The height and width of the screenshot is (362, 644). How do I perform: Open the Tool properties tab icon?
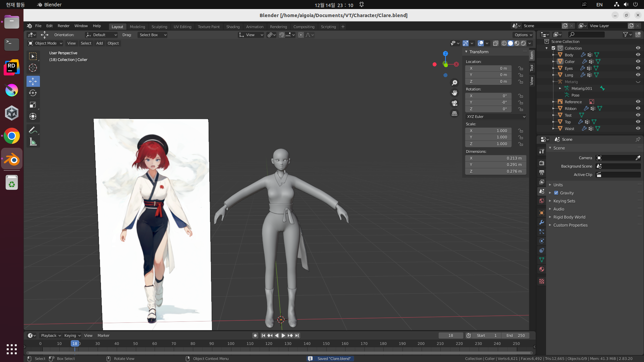542,151
